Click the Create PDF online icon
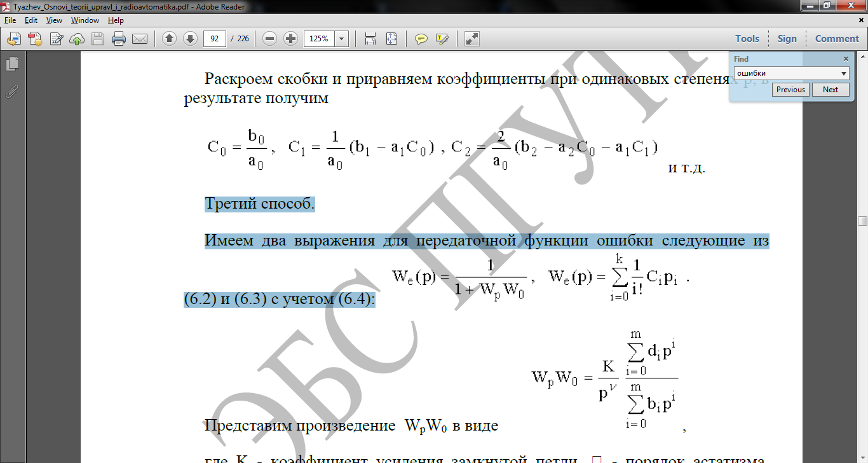This screenshot has height=463, width=868. tap(34, 39)
